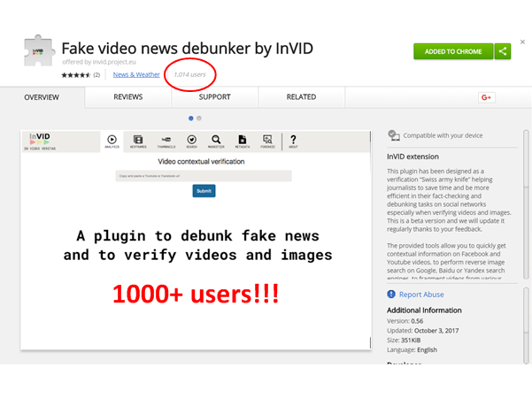Image resolution: width=532 pixels, height=398 pixels.
Task: Click the plugin screenshot preview image
Action: (x=196, y=240)
